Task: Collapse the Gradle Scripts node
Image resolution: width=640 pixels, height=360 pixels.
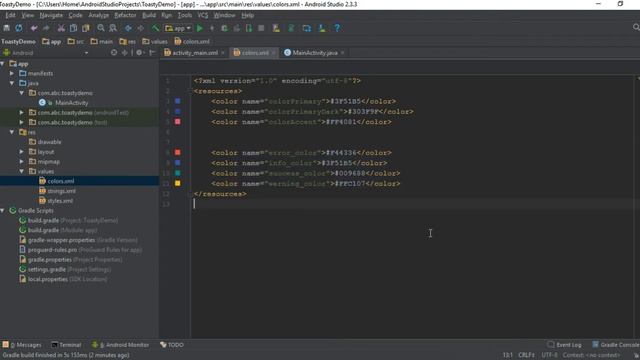Action: [x=2, y=211]
